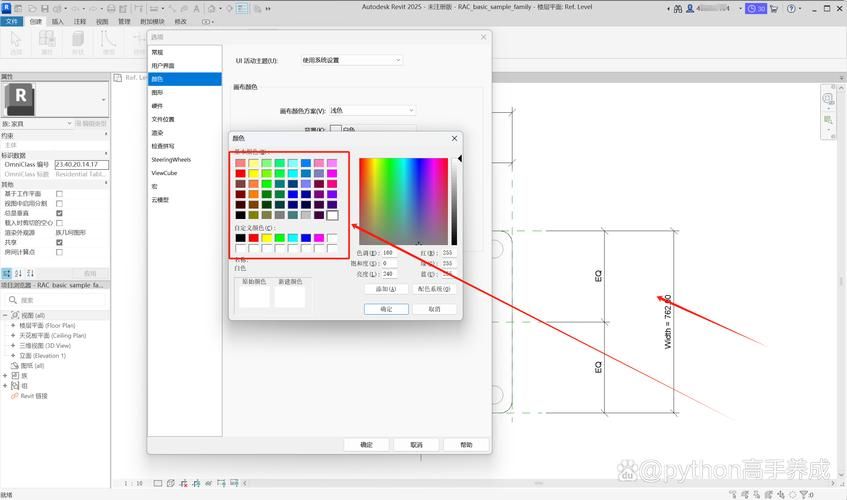Click the binoculars search icon in title bar
Viewport: 847px width, 500px height.
[677, 9]
